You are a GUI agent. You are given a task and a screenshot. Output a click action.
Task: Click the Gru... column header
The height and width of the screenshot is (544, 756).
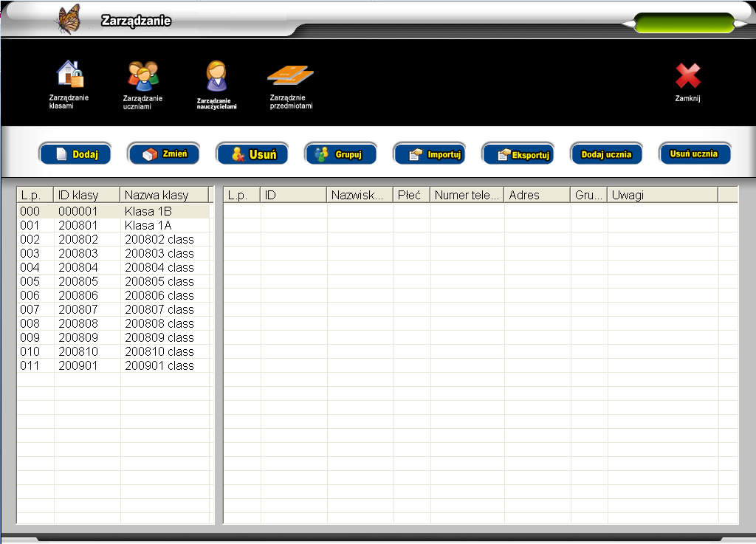[x=588, y=195]
